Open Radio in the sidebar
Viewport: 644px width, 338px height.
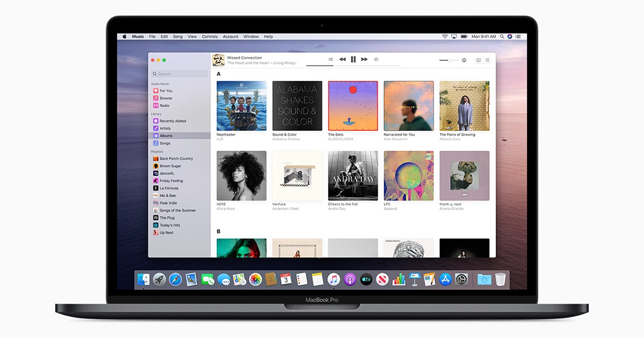[x=179, y=106]
